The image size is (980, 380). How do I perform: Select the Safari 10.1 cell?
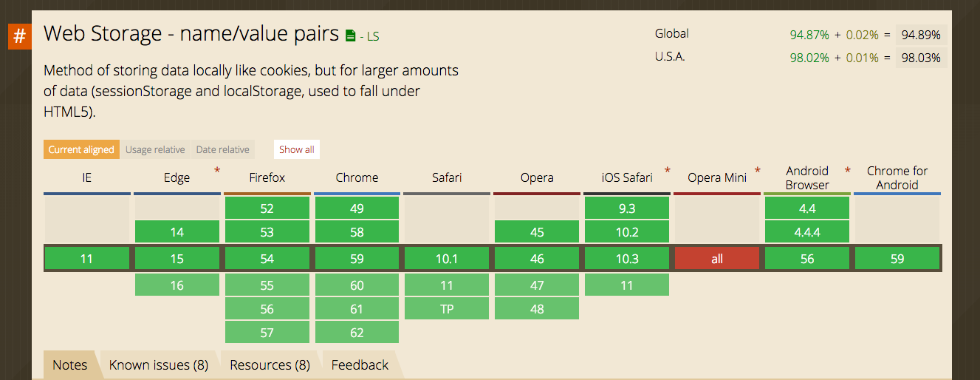[448, 259]
